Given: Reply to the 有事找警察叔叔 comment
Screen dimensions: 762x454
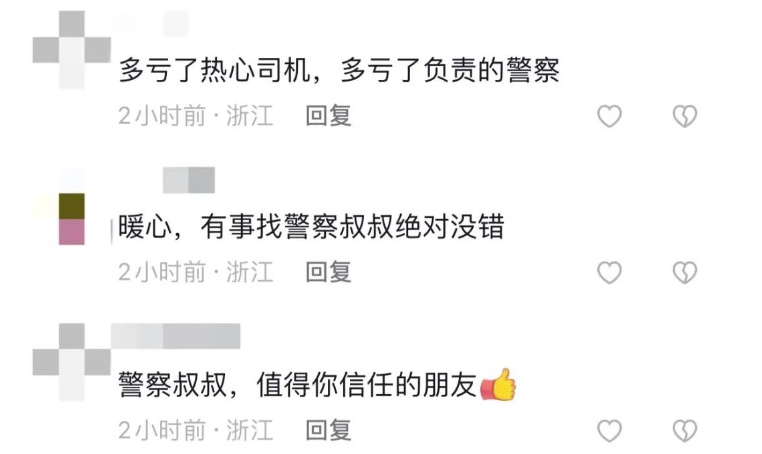Looking at the screenshot, I should tap(329, 272).
